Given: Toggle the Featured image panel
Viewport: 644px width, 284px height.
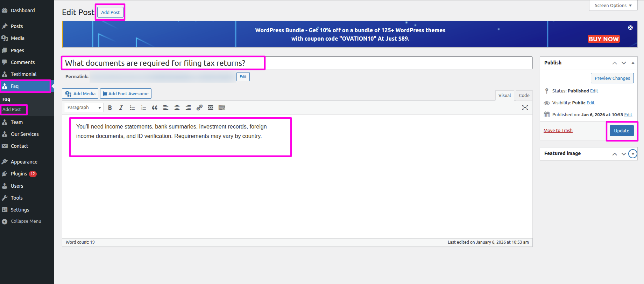Looking at the screenshot, I should (633, 154).
